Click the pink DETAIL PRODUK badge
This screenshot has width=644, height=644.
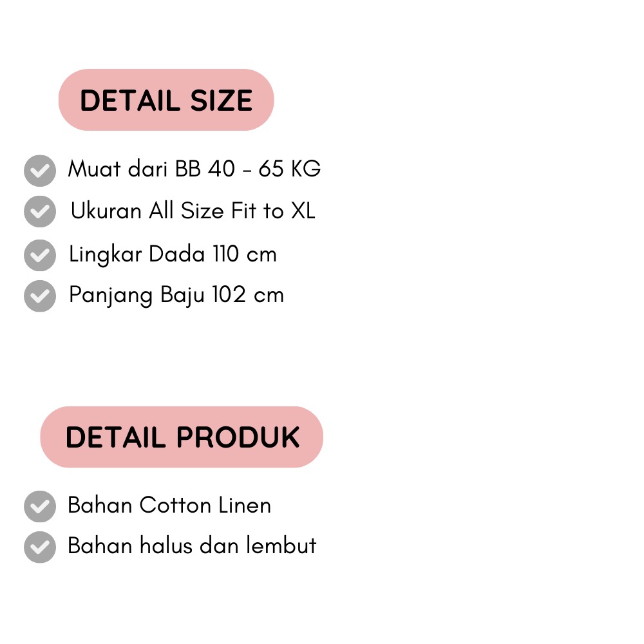click(182, 437)
